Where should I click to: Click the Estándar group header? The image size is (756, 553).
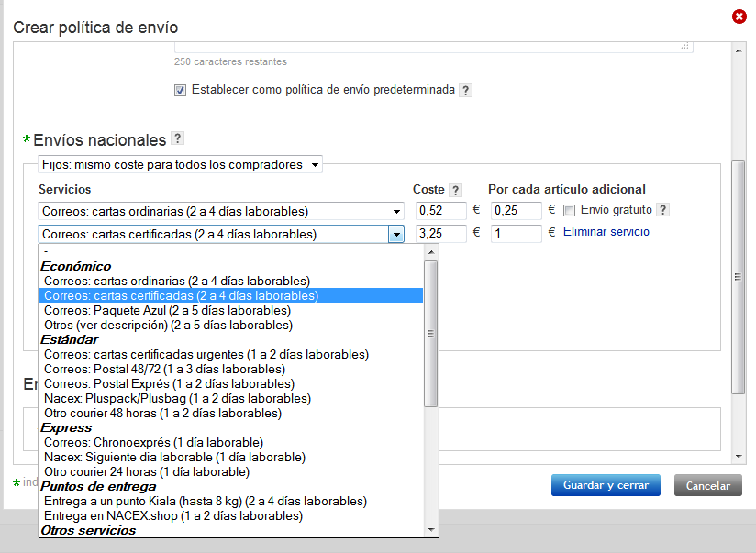tap(70, 340)
